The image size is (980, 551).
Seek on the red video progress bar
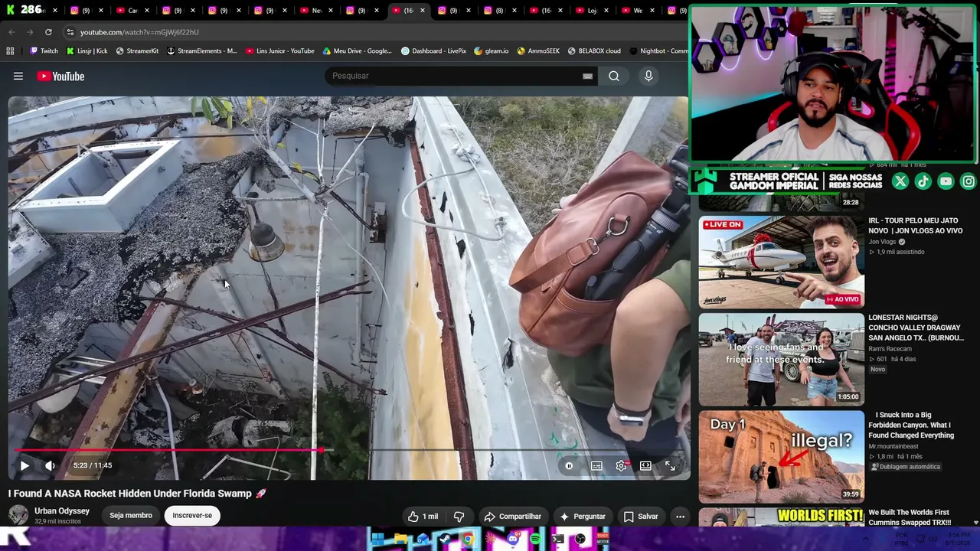pos(168,450)
